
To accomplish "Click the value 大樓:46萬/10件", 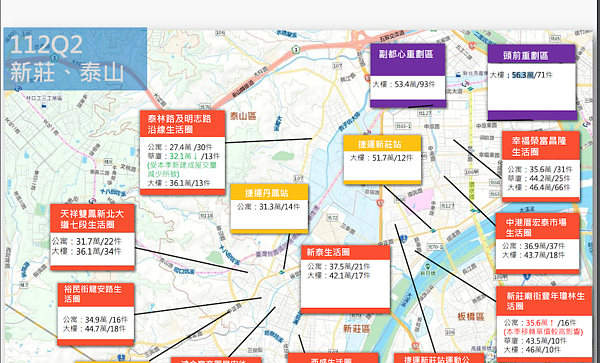I will pyautogui.click(x=532, y=350).
